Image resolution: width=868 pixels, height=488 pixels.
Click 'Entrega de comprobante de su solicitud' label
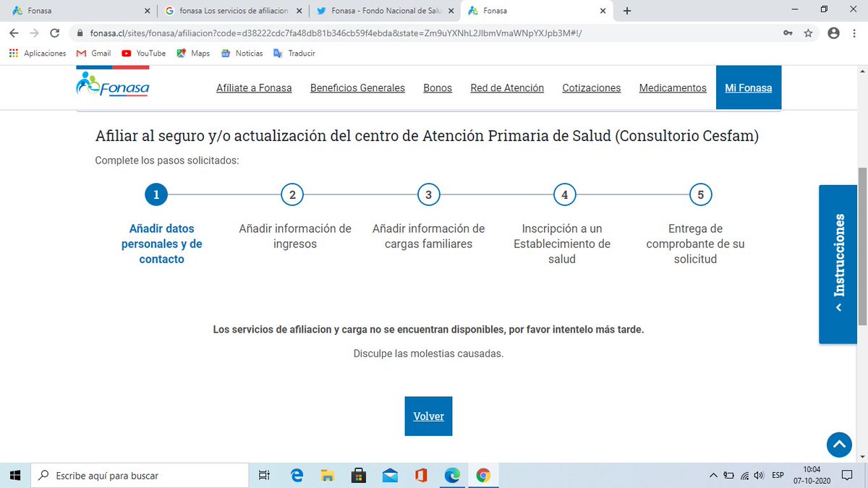[x=695, y=244]
